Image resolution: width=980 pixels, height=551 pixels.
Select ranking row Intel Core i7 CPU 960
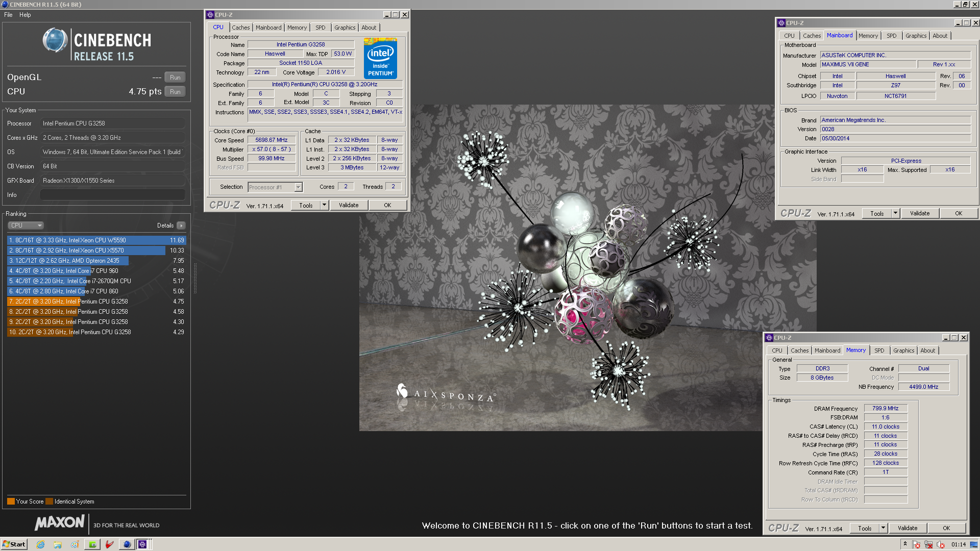[x=96, y=271]
